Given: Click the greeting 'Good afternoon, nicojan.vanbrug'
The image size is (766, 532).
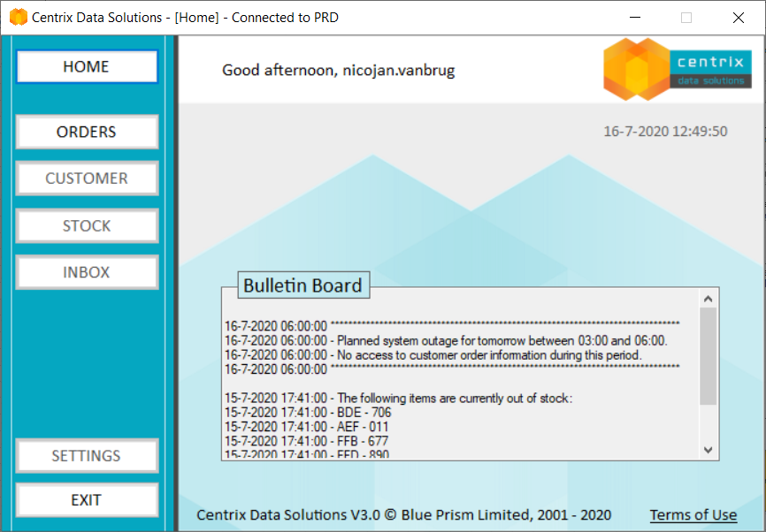Looking at the screenshot, I should click(338, 71).
